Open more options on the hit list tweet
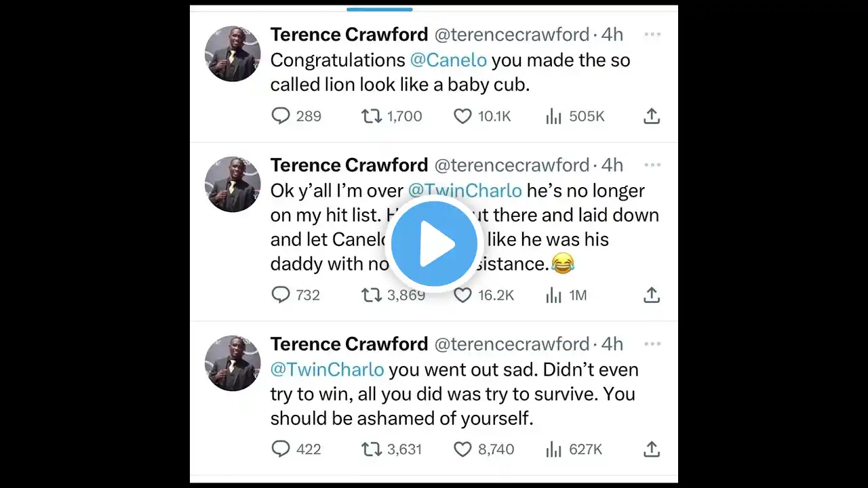 point(652,165)
